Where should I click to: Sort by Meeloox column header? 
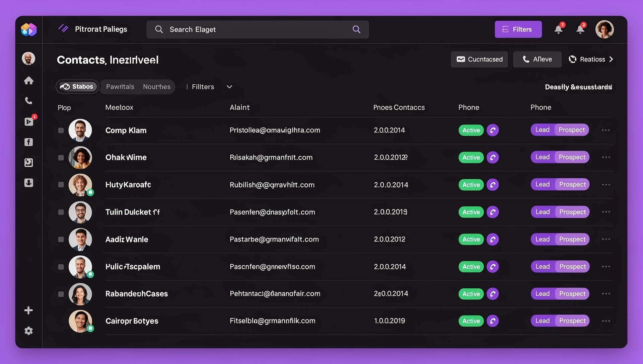point(119,107)
